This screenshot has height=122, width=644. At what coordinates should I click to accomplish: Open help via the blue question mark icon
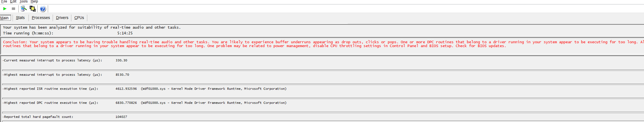pyautogui.click(x=43, y=9)
